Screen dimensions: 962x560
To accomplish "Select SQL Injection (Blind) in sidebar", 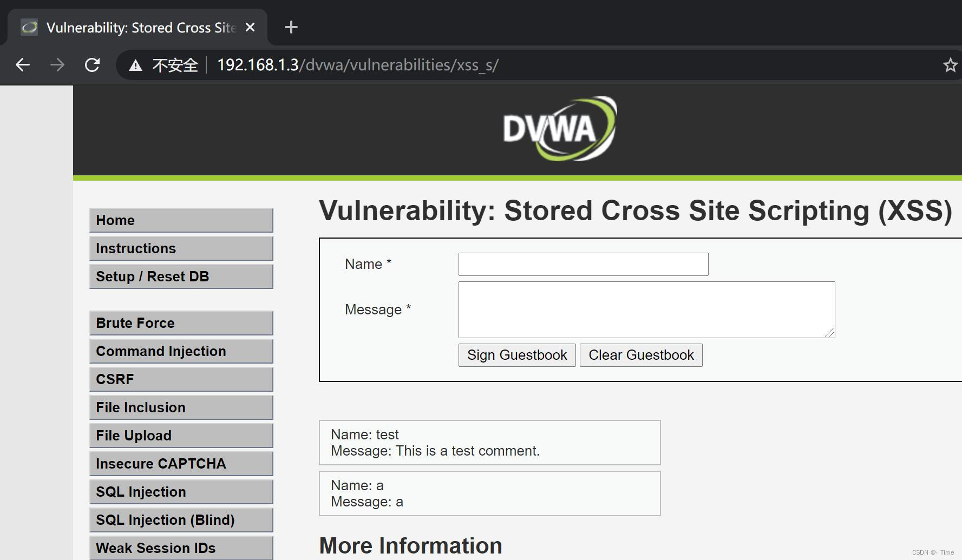I will [181, 520].
